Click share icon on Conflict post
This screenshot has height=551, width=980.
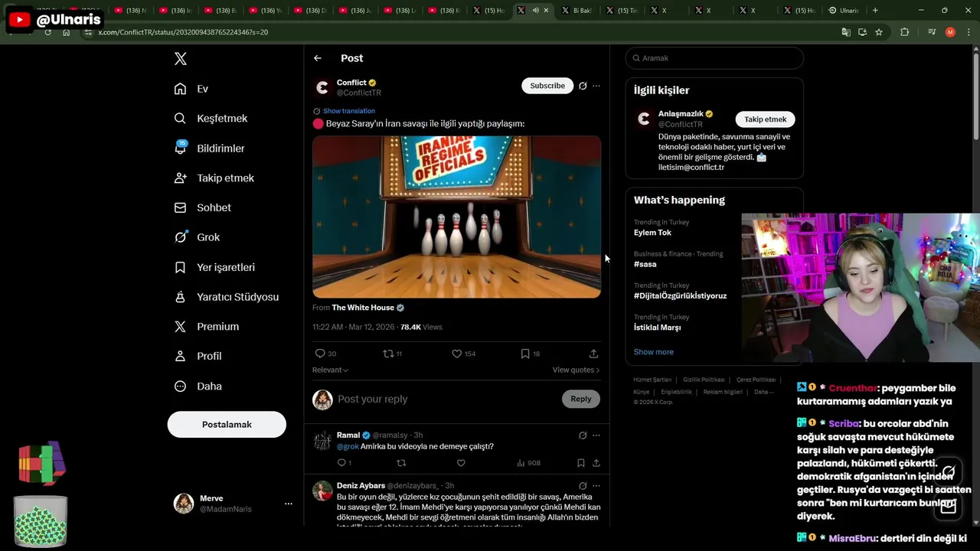[593, 354]
